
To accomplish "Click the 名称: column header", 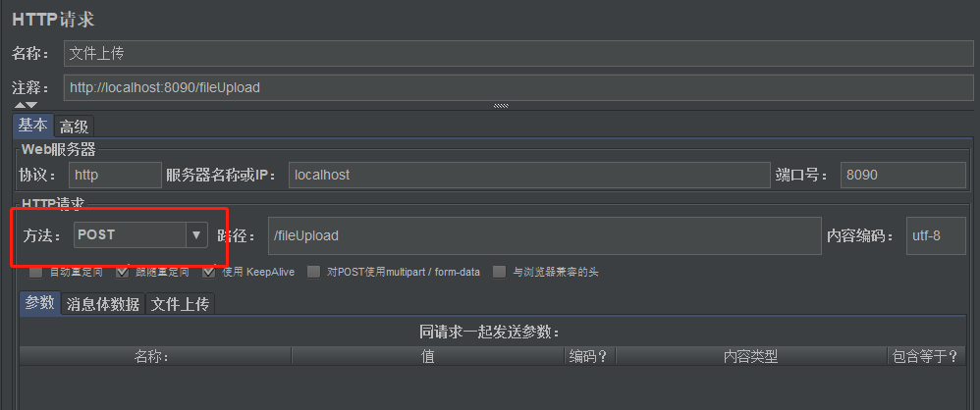I will [x=155, y=356].
